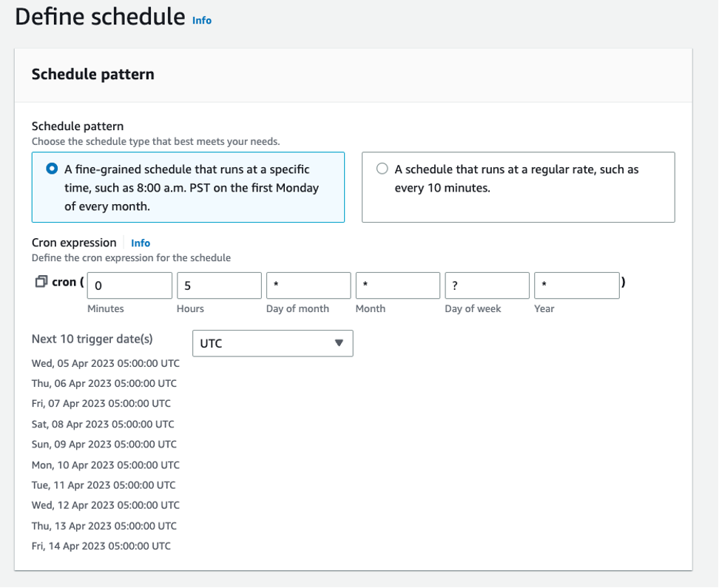Choose the regular rate schedule option
The image size is (719, 588).
[382, 168]
